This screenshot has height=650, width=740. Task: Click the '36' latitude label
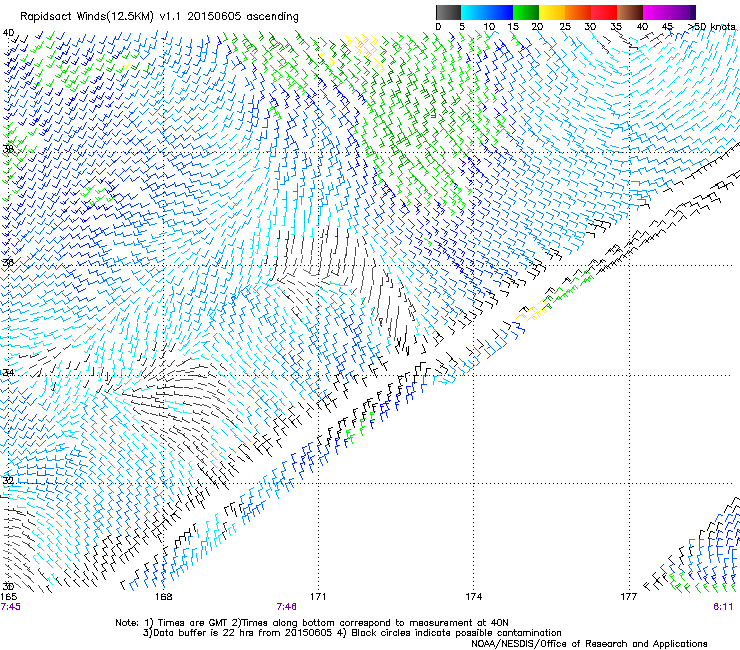point(8,262)
